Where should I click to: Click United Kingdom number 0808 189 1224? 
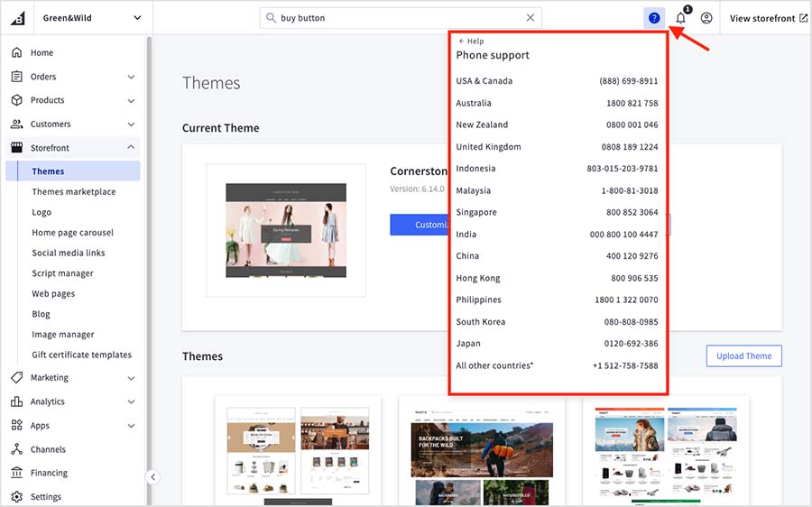coord(629,146)
